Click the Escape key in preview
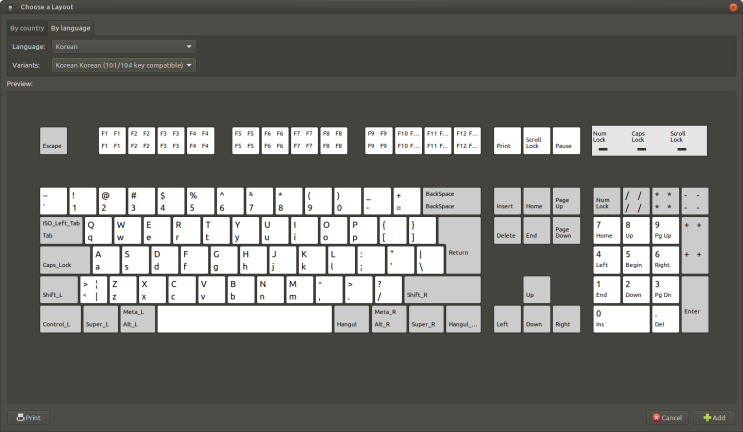This screenshot has width=743, height=432. (x=54, y=141)
